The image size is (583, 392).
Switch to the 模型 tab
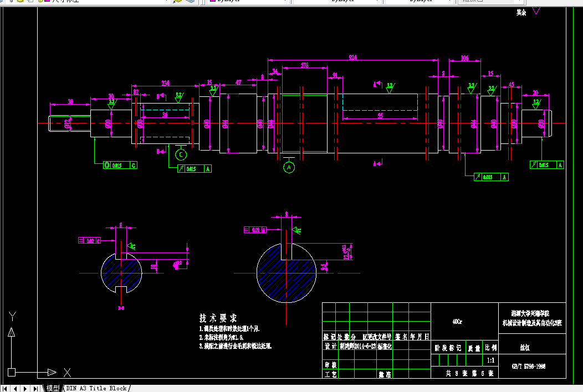tap(53, 388)
